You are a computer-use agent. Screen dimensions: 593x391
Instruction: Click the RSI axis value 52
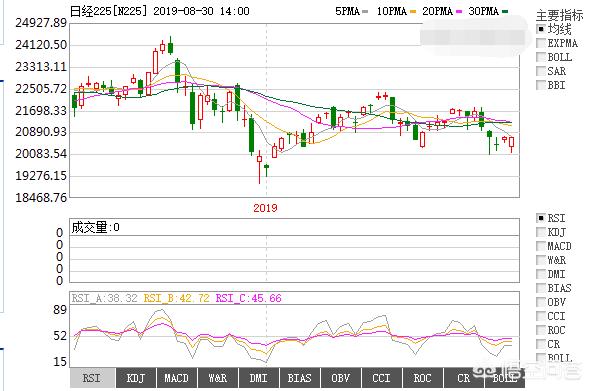(x=60, y=336)
